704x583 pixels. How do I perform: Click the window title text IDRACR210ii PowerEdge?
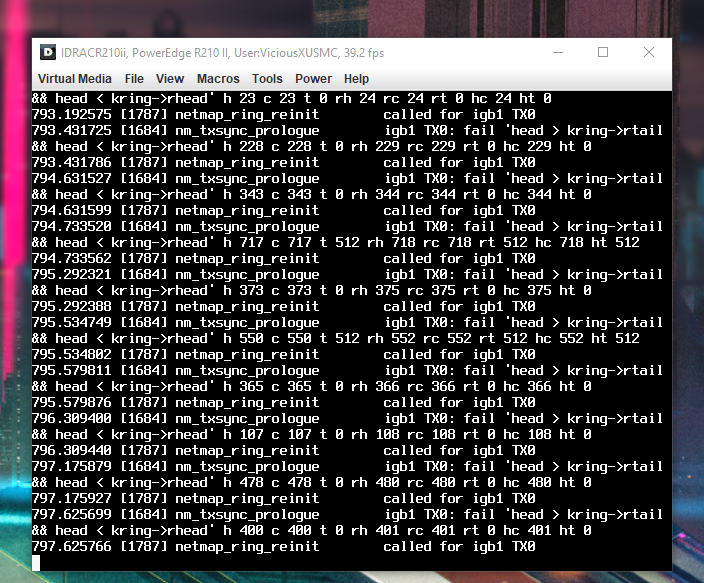pos(222,53)
